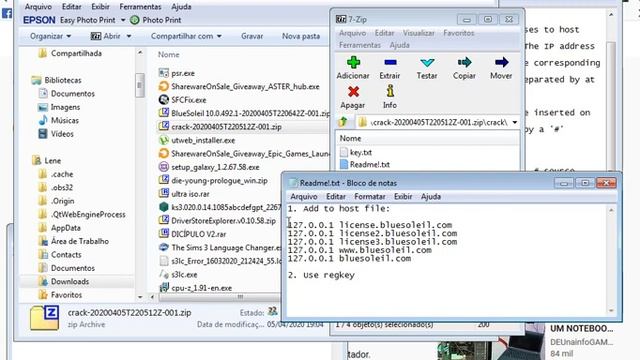Open the 7-Zip Ajuda menu
Image resolution: width=640 pixels, height=360 pixels.
(x=399, y=45)
